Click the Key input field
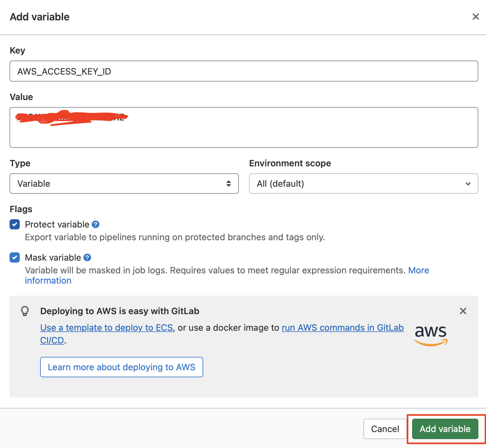The height and width of the screenshot is (448, 486). pyautogui.click(x=244, y=71)
